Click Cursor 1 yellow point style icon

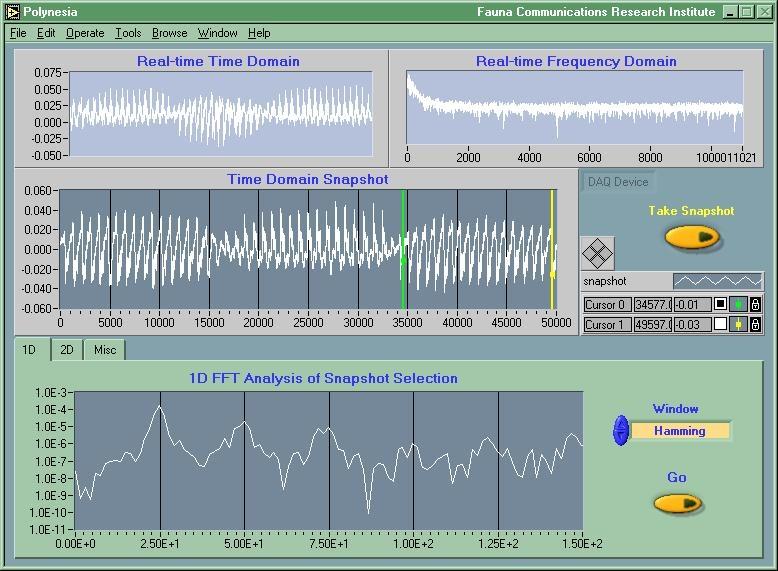point(739,324)
